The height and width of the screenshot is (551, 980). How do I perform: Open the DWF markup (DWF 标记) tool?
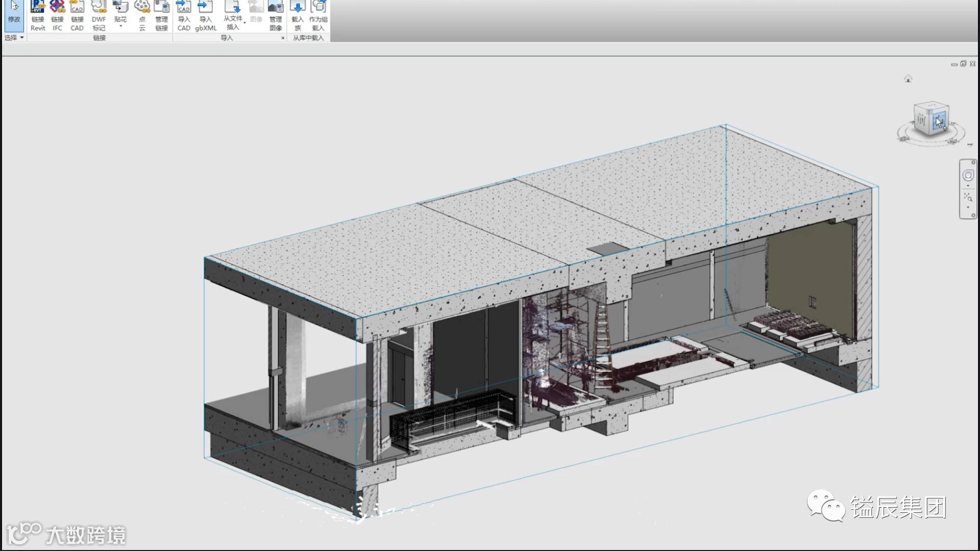pos(99,15)
